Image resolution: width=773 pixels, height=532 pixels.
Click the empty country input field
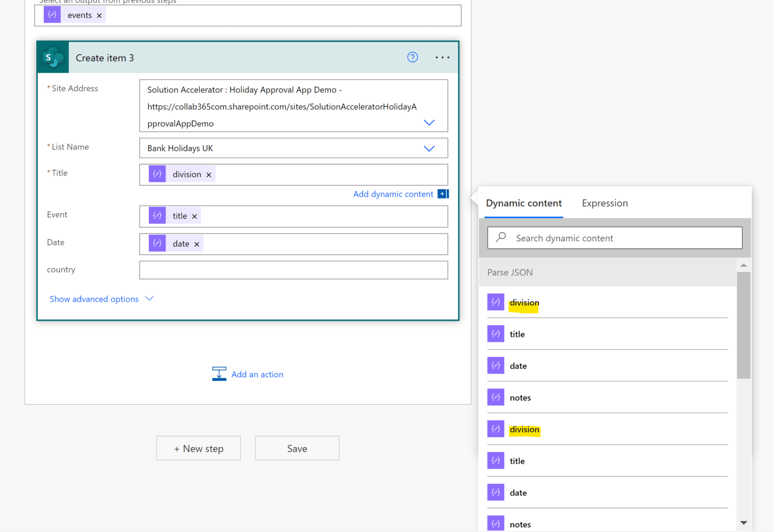[x=293, y=270]
